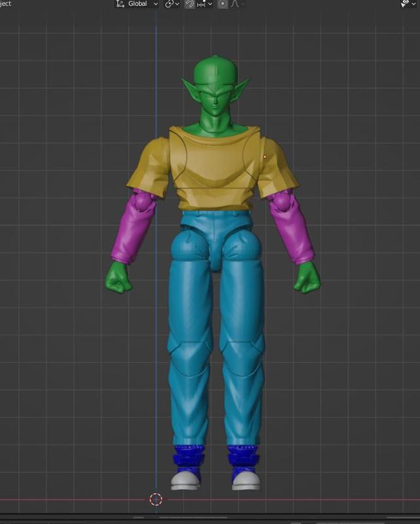420x524 pixels.
Task: Click the transform orientation axes icon
Action: (120, 4)
